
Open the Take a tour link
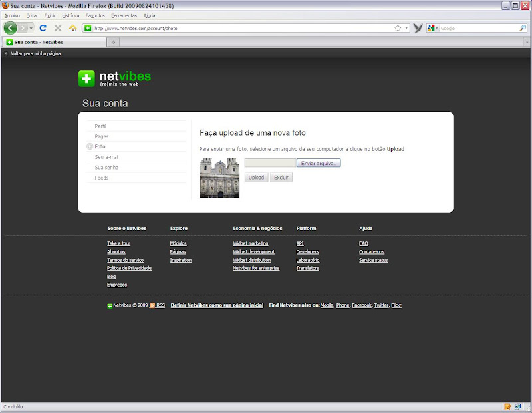(118, 243)
